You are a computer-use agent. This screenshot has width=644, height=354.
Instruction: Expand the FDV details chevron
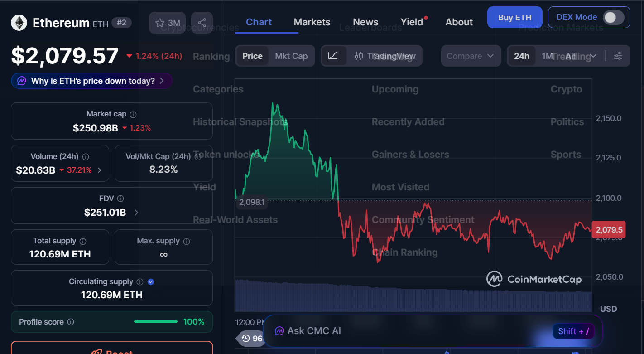136,212
